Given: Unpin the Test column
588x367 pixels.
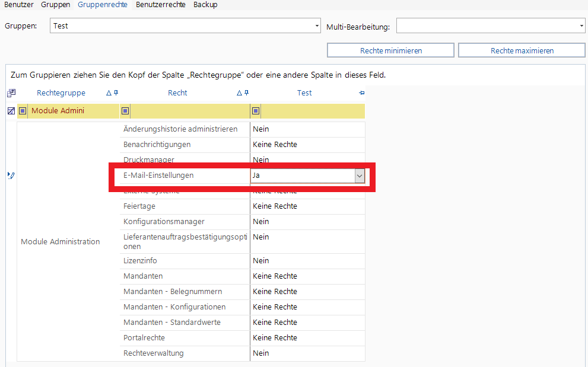Looking at the screenshot, I should pyautogui.click(x=362, y=93).
